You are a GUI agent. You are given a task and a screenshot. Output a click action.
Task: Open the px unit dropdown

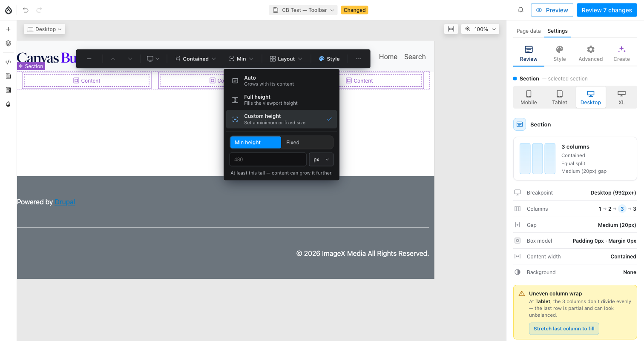(x=321, y=159)
